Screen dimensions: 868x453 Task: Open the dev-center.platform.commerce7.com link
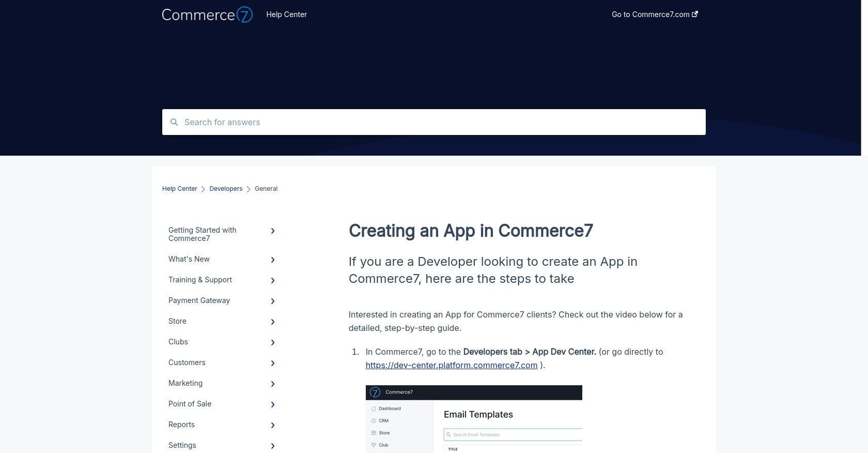[x=452, y=365]
